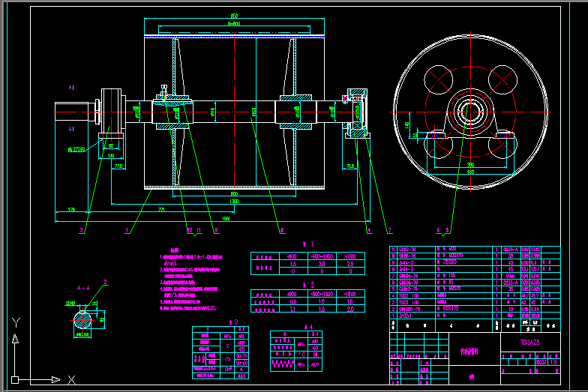This screenshot has height=392, width=588.
Task: Select the A-A section shaft circle
Action: (83, 319)
